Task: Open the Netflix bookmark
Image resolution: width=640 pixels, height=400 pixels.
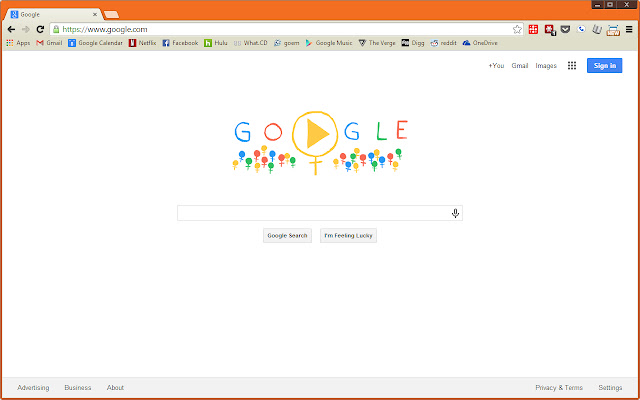Action: tap(142, 43)
